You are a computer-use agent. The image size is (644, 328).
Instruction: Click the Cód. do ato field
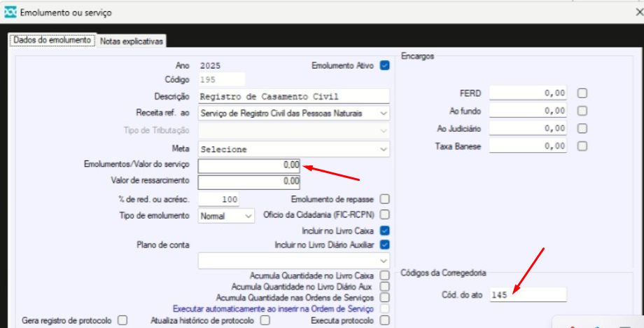tap(528, 294)
